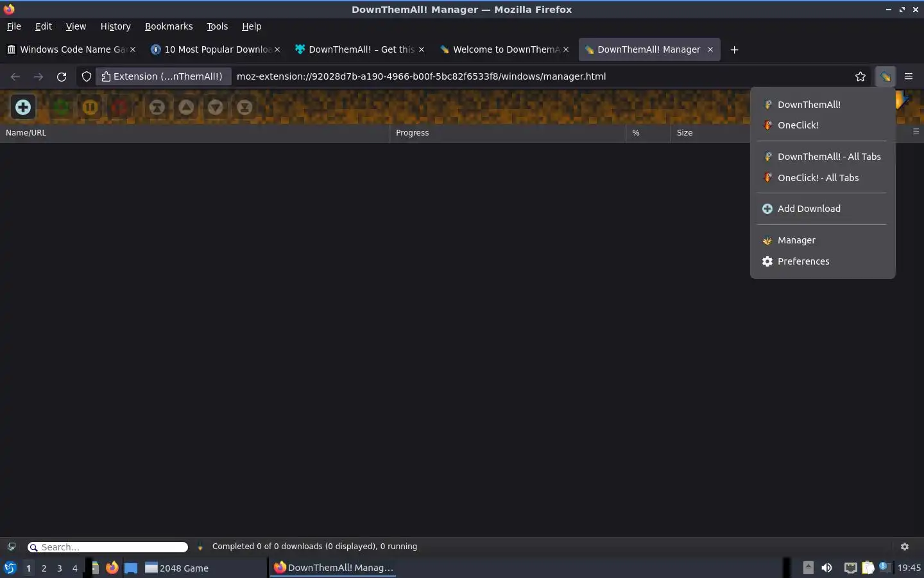Sort by % column header
The image size is (924, 578).
tap(648, 133)
